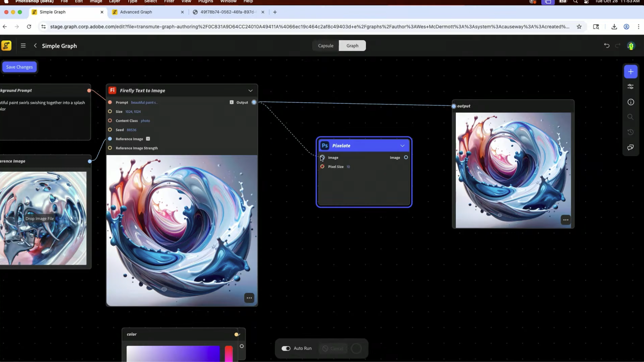Switch to Advanced Graph browser tab
The image size is (644, 362).
(x=136, y=12)
